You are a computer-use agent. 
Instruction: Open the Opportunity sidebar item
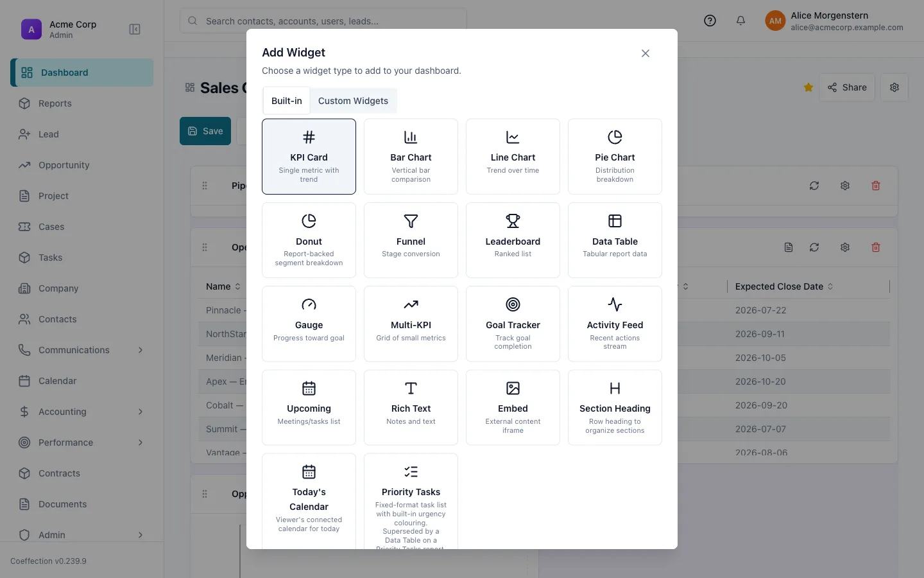coord(82,165)
